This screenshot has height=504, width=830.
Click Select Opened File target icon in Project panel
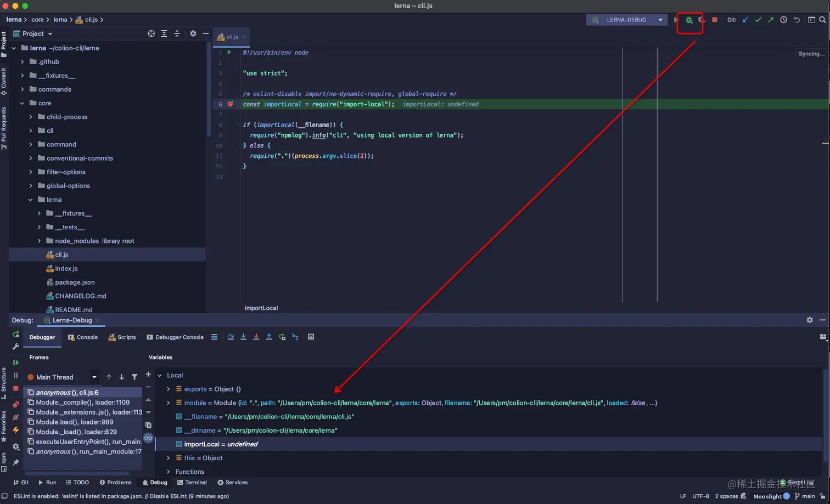151,33
